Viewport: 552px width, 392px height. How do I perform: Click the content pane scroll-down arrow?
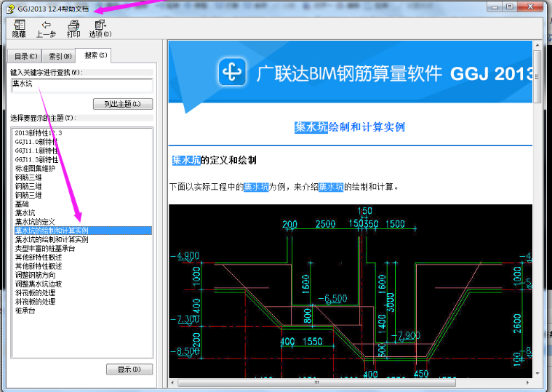pos(537,373)
